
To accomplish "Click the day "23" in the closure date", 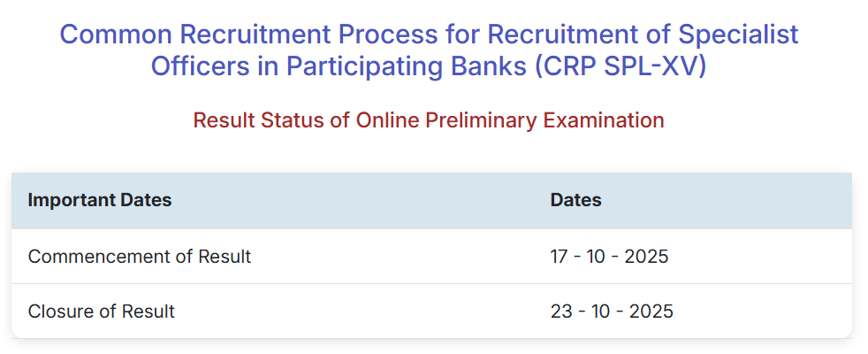I will click(561, 312).
